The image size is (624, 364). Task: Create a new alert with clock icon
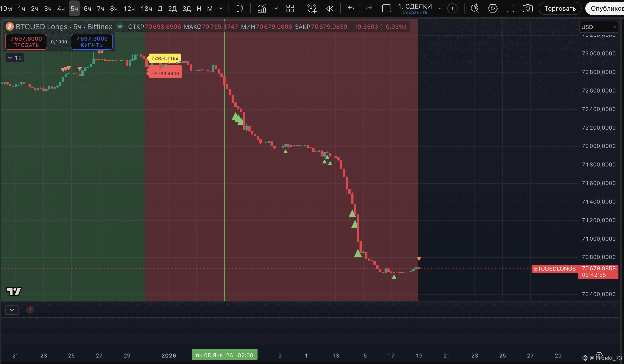(x=312, y=8)
